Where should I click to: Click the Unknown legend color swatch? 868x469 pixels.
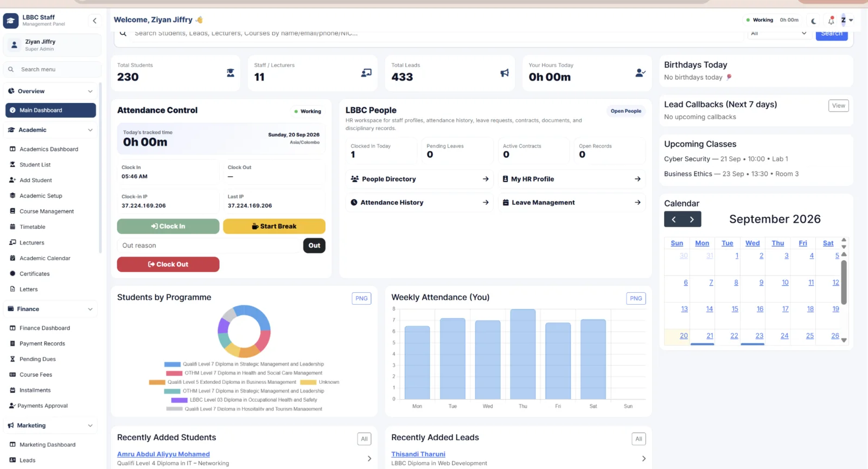pyautogui.click(x=308, y=382)
